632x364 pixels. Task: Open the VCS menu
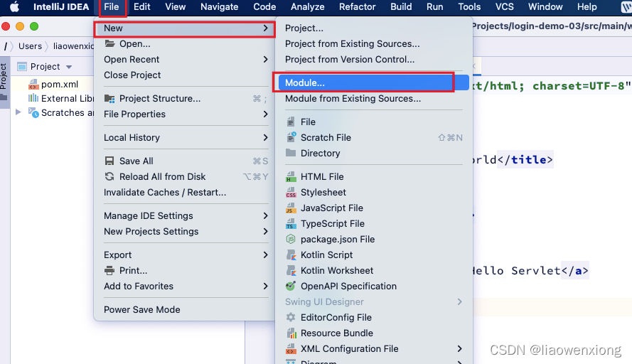504,7
